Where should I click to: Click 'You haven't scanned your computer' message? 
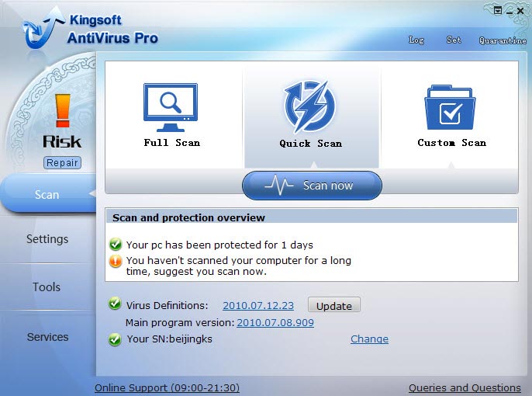pyautogui.click(x=239, y=266)
